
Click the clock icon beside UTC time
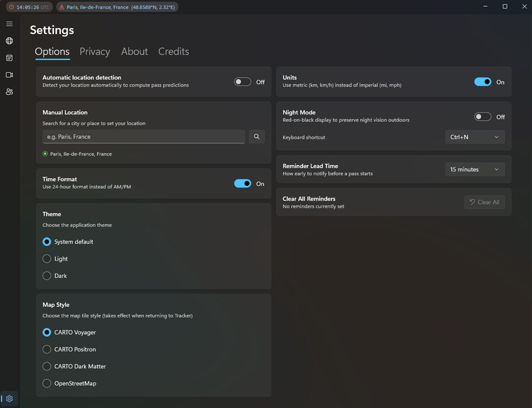12,7
